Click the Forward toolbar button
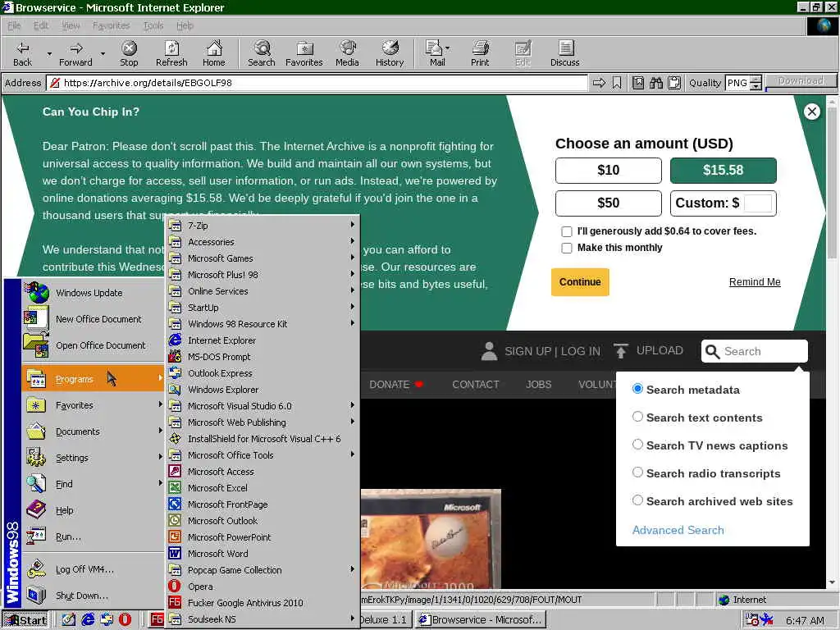840x630 pixels. click(75, 53)
